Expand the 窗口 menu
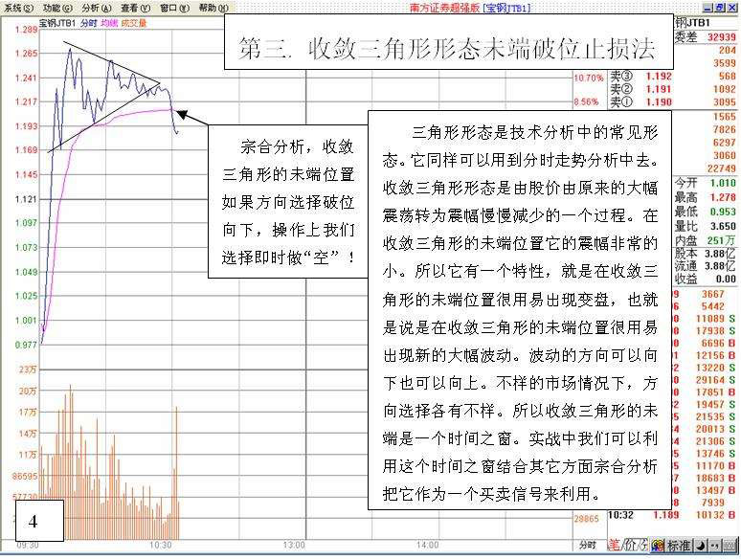 pos(173,8)
